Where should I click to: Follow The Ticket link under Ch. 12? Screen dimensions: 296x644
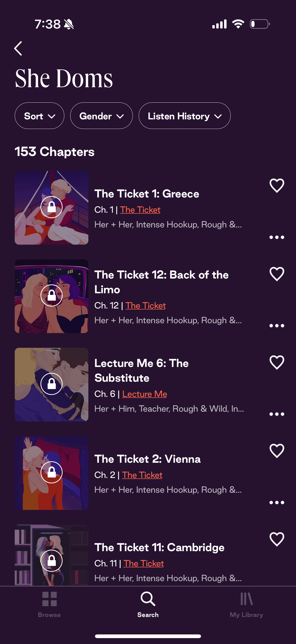[x=145, y=306]
